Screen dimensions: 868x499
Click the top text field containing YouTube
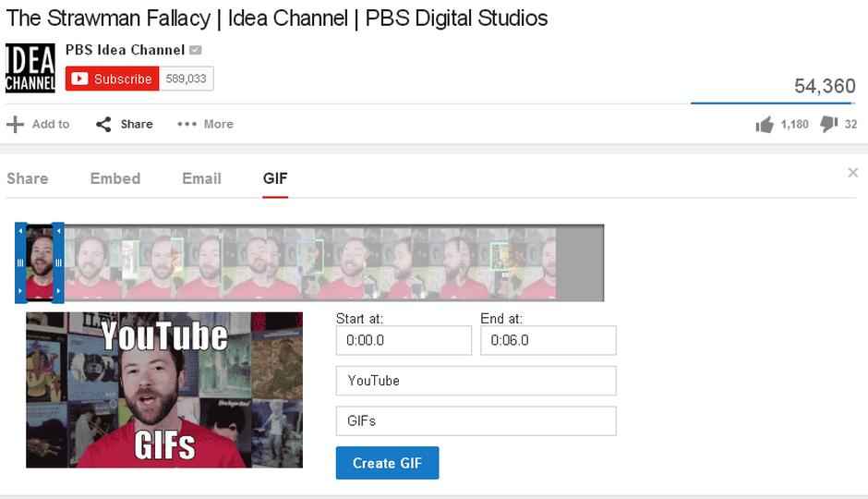476,381
